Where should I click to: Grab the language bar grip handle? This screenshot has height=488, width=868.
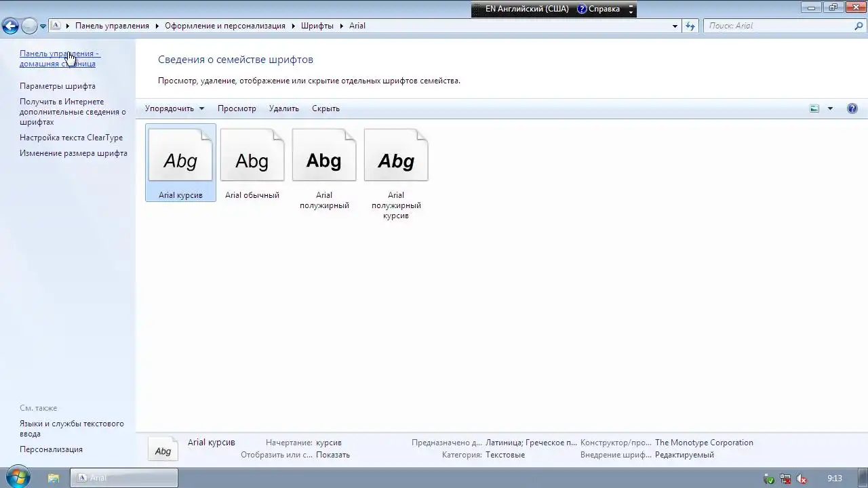coord(477,9)
